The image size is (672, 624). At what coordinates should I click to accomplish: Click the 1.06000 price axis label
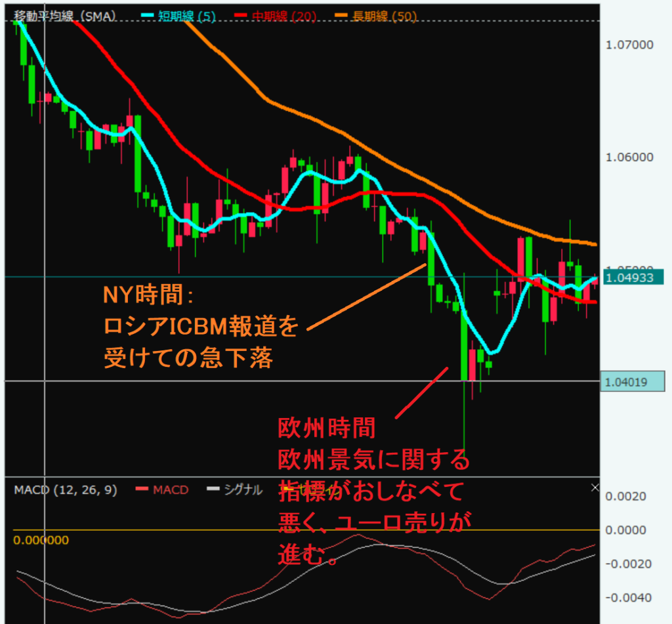[631, 157]
